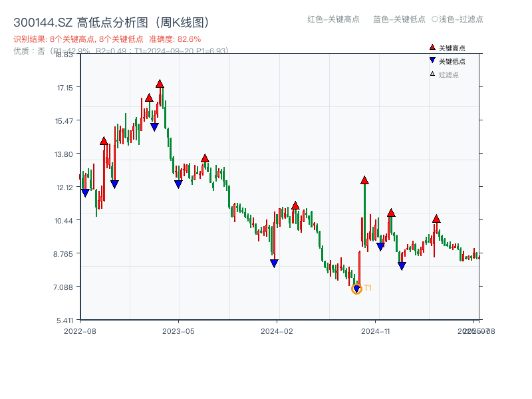Select the red marker atop the tall green spike

[364, 180]
